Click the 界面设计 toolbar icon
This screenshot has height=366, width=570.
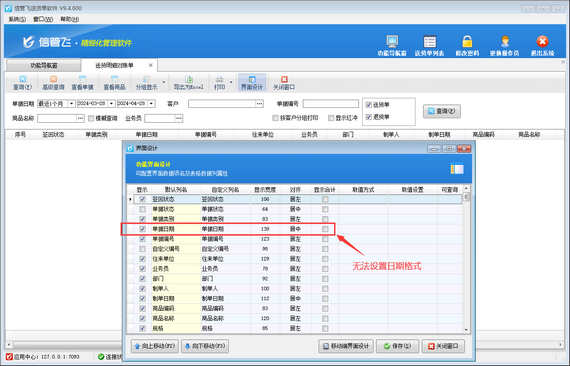click(x=252, y=79)
